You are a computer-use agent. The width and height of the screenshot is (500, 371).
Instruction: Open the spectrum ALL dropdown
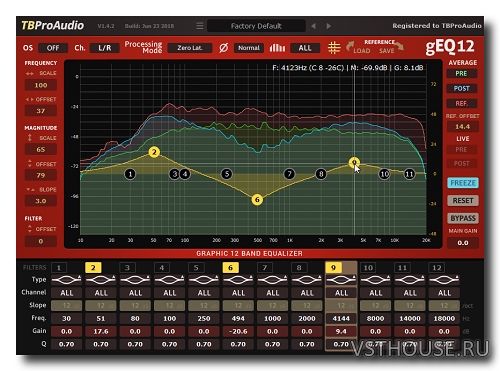305,48
